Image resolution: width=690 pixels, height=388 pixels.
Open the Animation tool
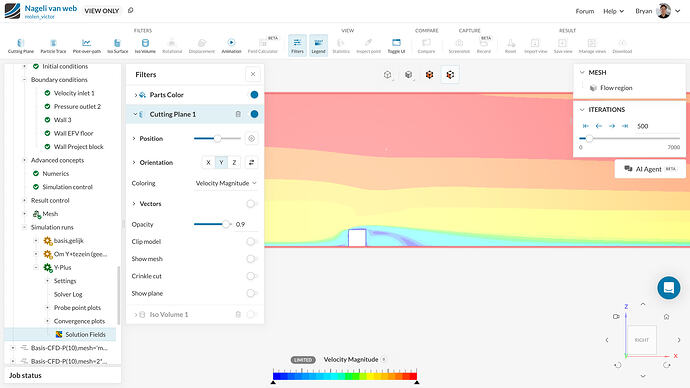tap(231, 46)
